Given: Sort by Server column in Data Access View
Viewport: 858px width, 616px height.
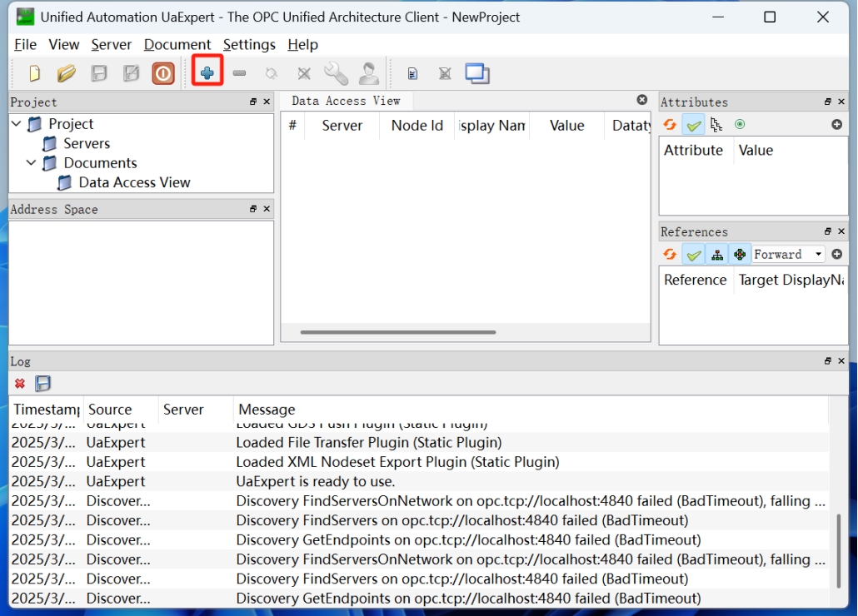Looking at the screenshot, I should (x=342, y=126).
